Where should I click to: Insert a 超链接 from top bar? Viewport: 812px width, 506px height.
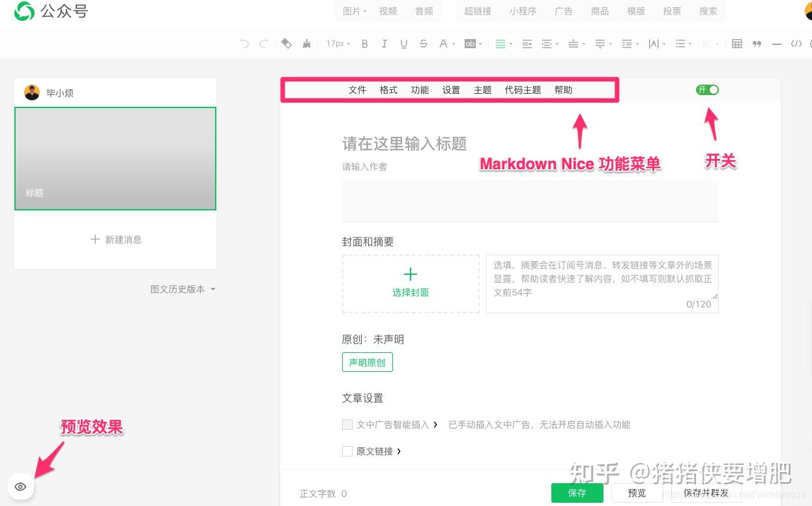[x=478, y=11]
